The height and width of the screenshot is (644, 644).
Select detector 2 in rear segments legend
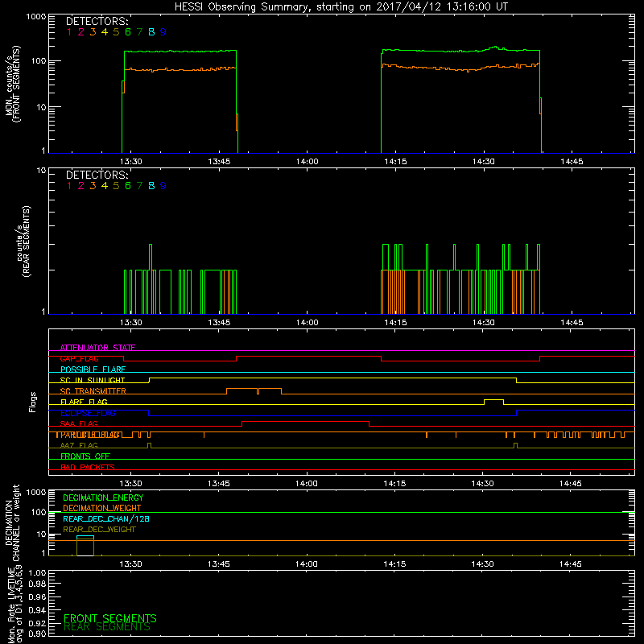pos(81,186)
